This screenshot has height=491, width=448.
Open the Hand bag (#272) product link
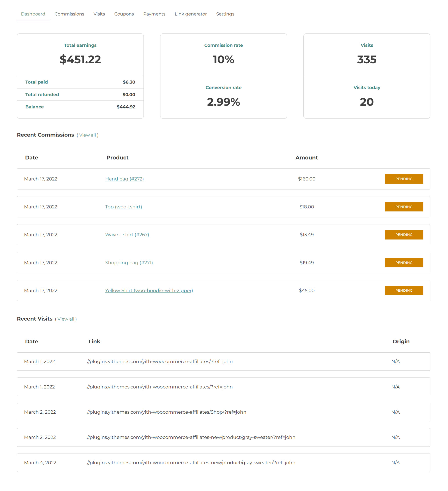(x=124, y=179)
